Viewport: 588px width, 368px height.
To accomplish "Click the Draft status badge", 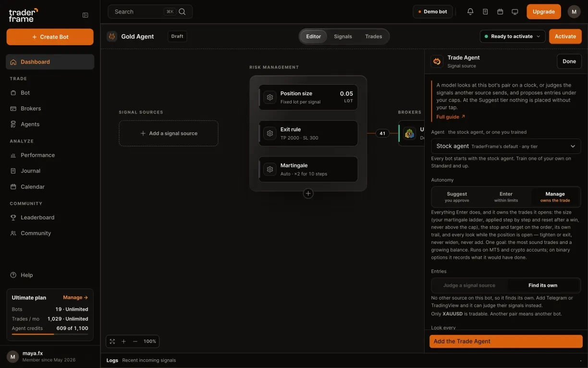I will pyautogui.click(x=177, y=36).
